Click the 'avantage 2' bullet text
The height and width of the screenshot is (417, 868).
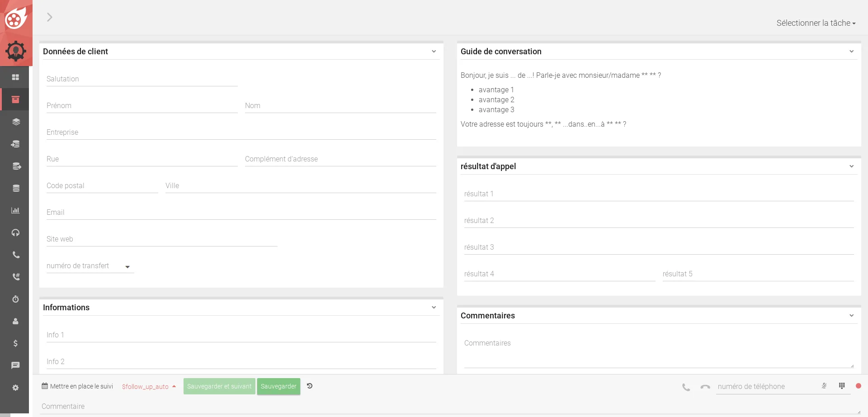click(x=496, y=100)
